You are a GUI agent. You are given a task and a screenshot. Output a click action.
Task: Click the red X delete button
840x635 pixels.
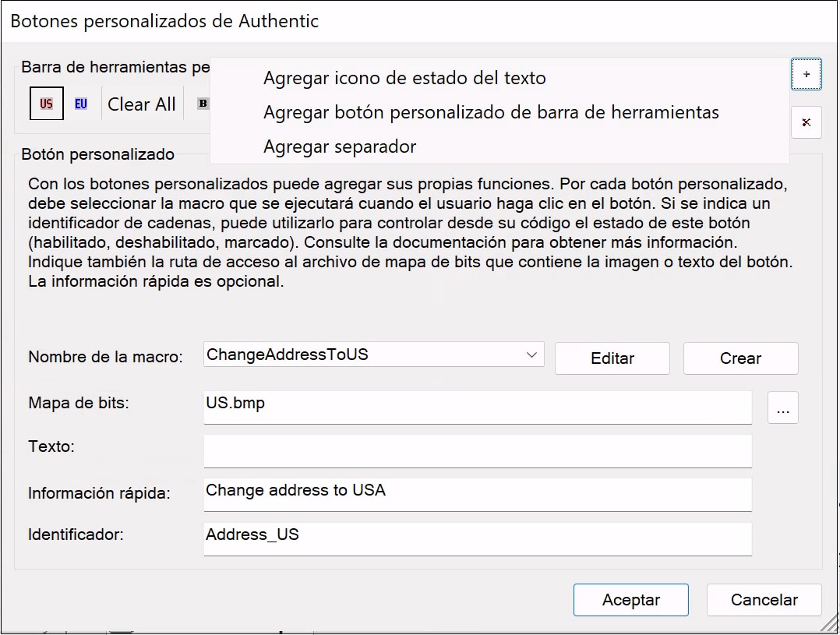coord(806,122)
